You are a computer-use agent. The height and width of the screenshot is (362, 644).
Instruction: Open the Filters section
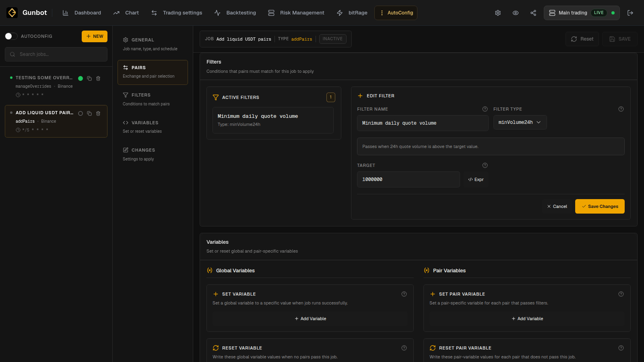pyautogui.click(x=153, y=99)
